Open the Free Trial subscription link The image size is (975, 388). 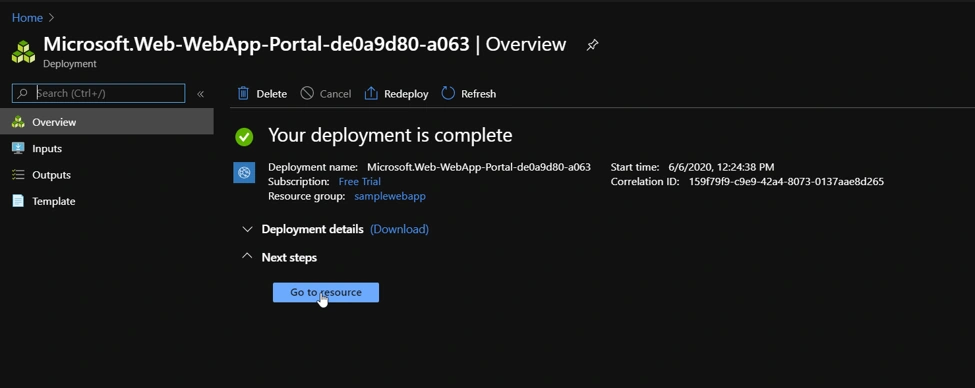(359, 182)
